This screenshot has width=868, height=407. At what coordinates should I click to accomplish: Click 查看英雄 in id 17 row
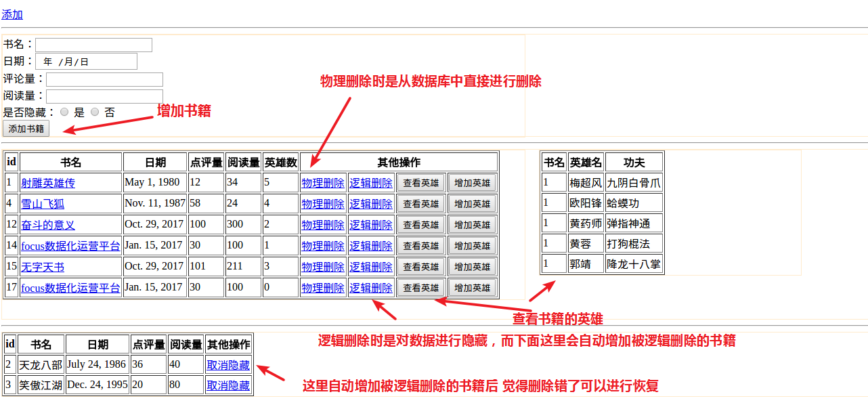[421, 288]
